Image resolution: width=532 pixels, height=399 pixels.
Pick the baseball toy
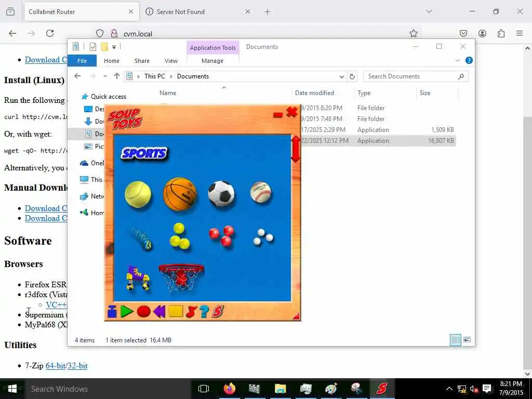pyautogui.click(x=261, y=192)
